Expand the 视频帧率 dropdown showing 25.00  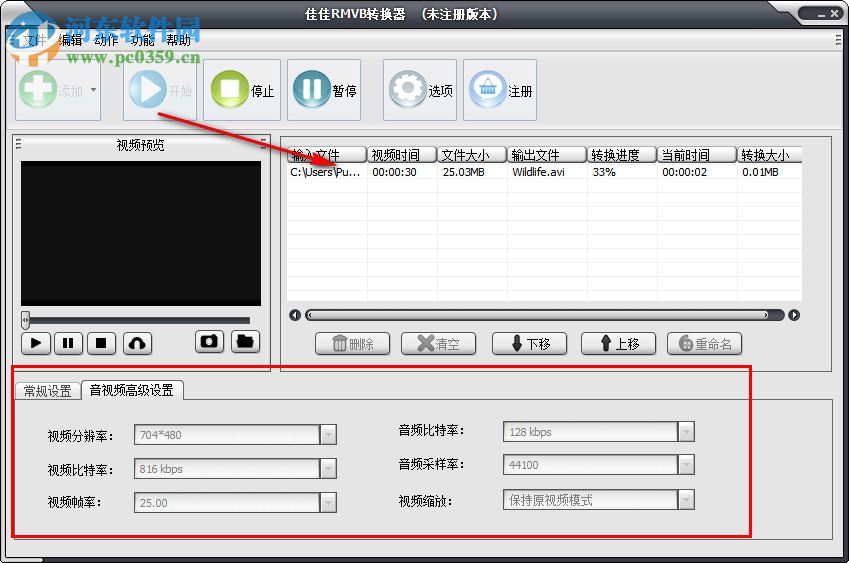pos(328,502)
